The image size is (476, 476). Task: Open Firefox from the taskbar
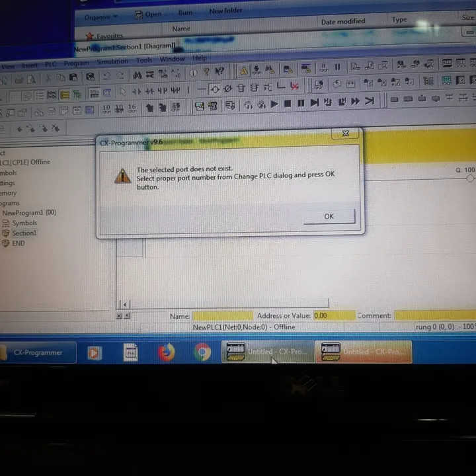point(167,352)
